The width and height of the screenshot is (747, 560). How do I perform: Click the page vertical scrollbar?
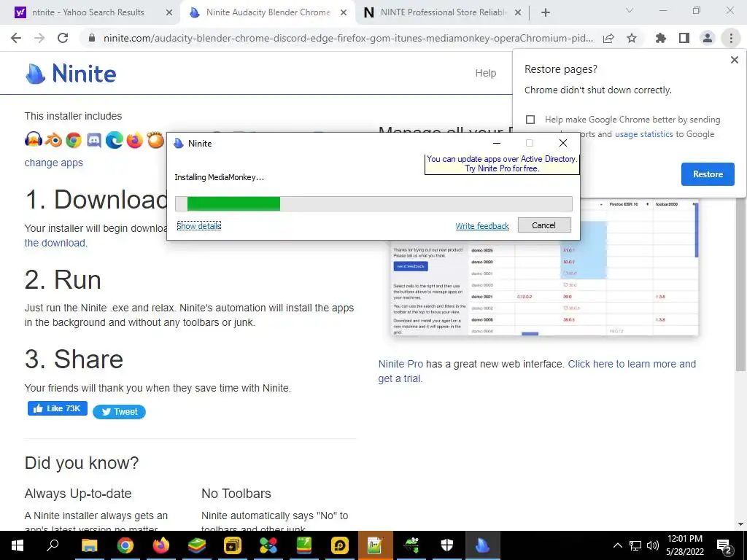740,284
